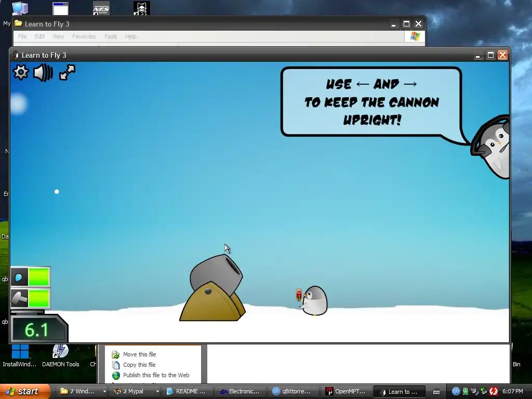532x399 pixels.
Task: Open the white window desktop shortcut
Action: pos(60,8)
